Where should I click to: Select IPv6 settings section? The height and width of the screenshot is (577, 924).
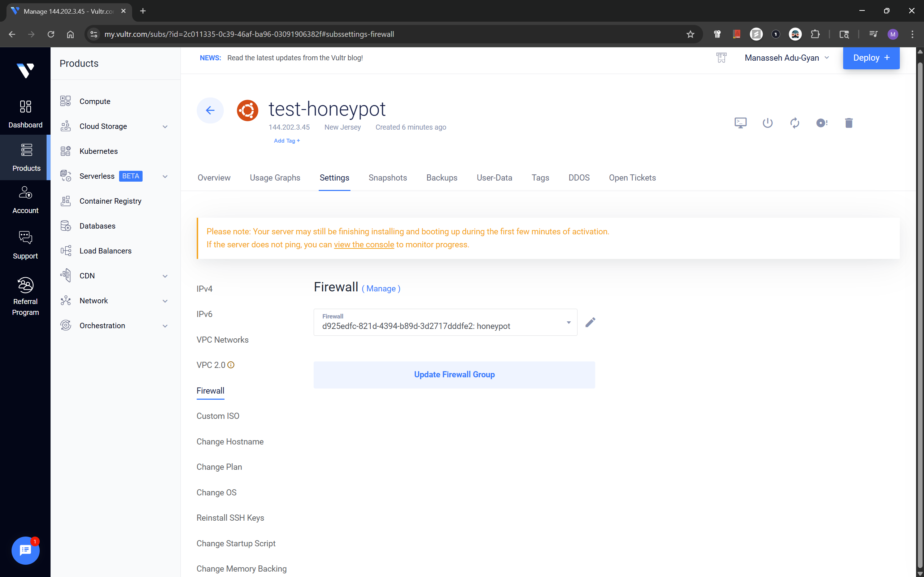204,314
